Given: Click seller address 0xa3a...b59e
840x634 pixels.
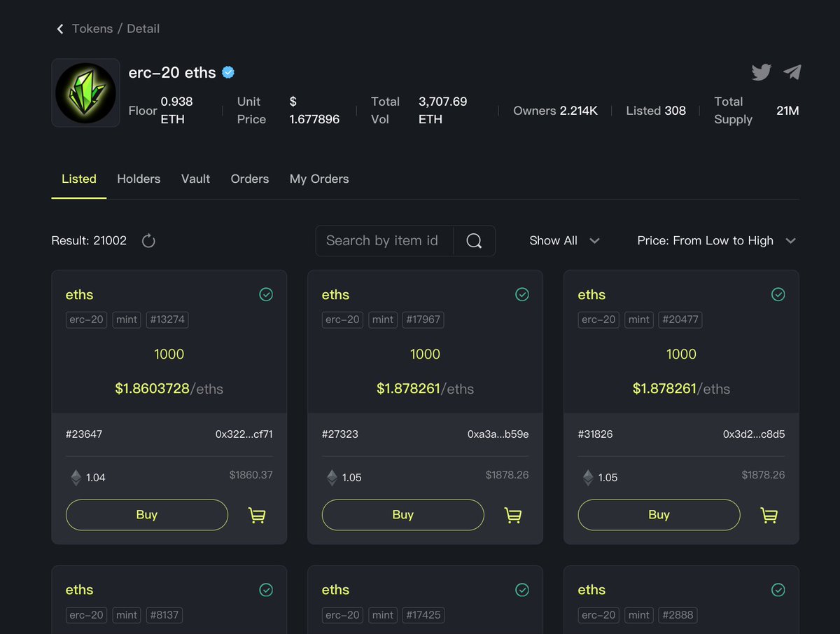Looking at the screenshot, I should pos(498,434).
